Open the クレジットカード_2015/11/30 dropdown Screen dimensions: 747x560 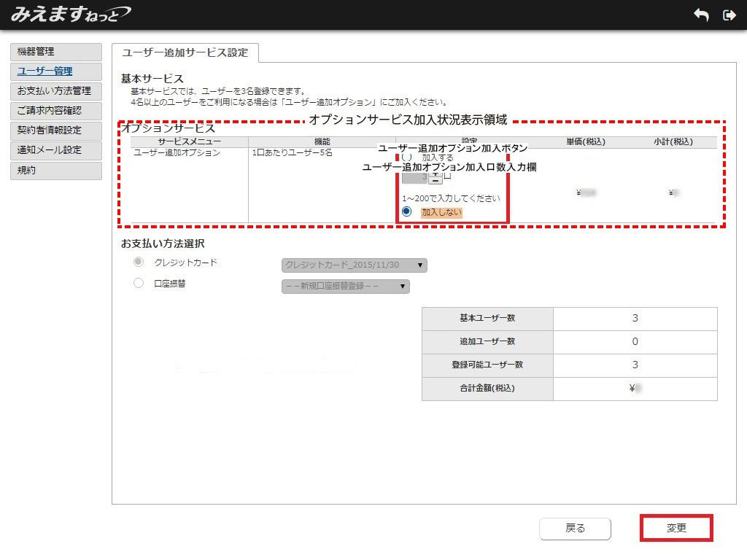(354, 265)
